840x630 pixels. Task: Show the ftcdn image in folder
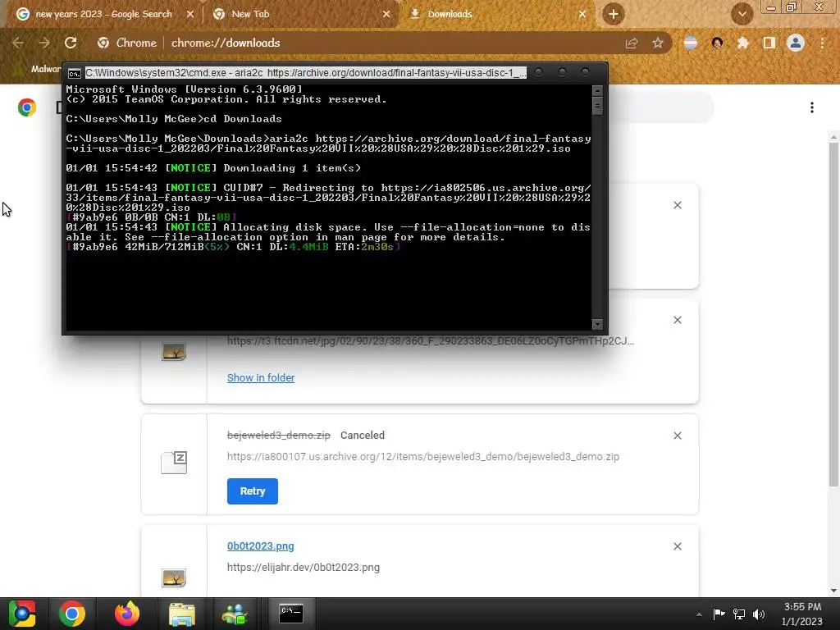click(261, 377)
